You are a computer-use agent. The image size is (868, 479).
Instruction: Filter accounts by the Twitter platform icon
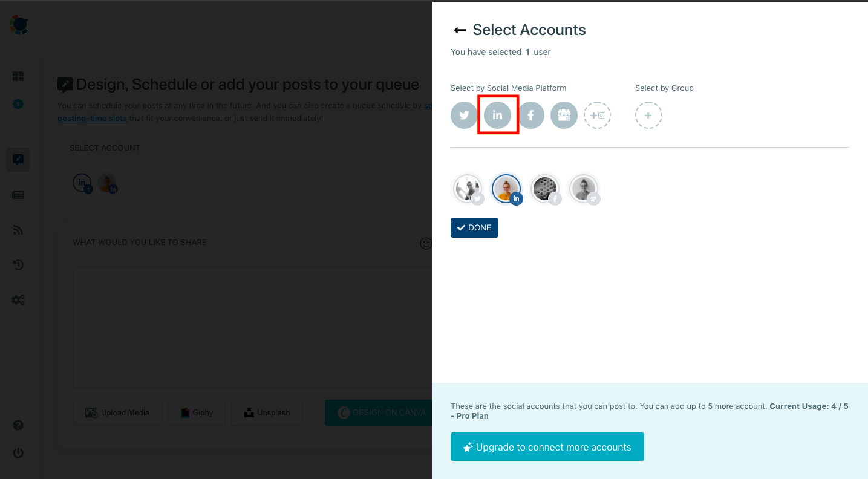[x=464, y=115]
